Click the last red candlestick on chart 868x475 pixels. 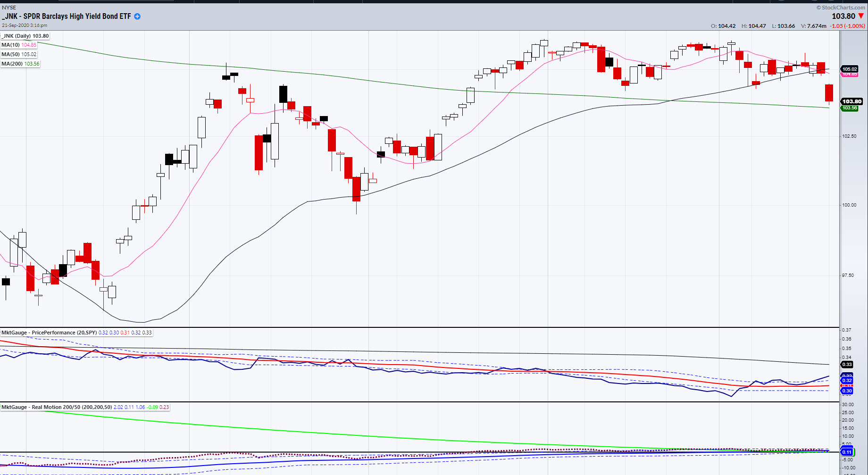pos(829,93)
